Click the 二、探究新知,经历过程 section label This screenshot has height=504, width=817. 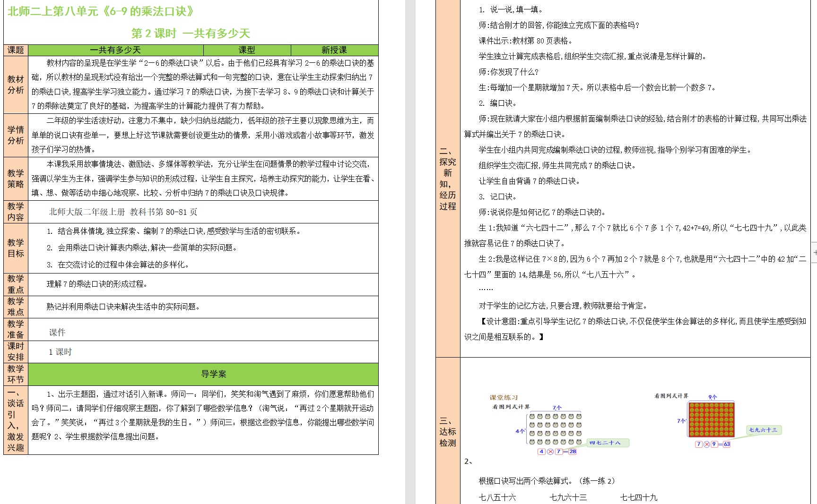coord(448,179)
